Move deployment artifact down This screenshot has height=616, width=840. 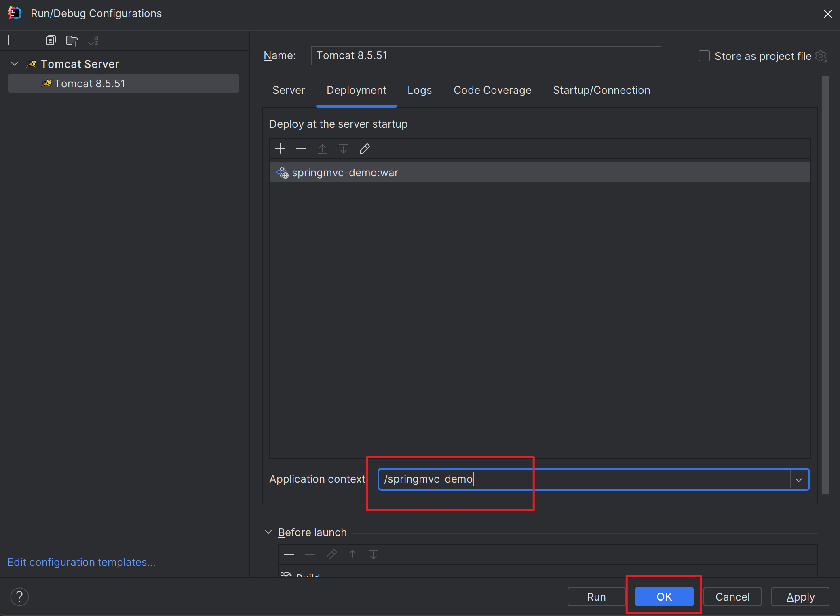coord(343,149)
